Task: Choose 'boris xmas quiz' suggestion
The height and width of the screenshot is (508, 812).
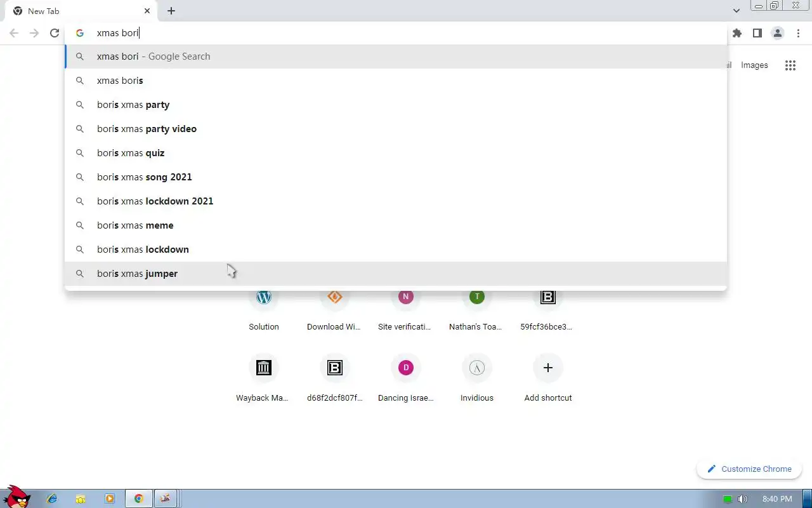Action: [396, 153]
